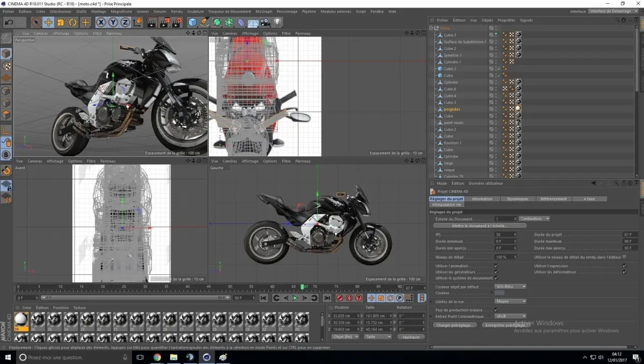
Task: Click the Appliquer button
Action: 411,337
